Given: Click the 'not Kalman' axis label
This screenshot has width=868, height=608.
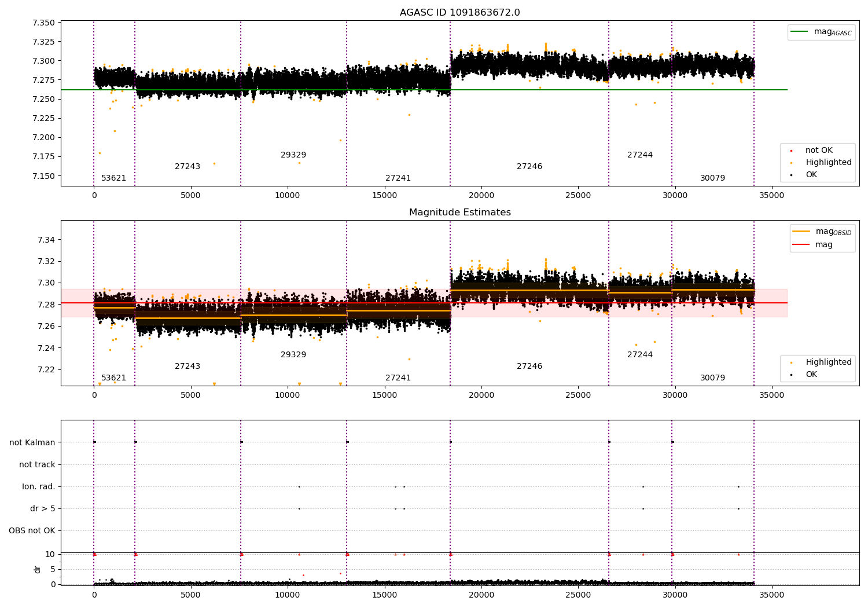Looking at the screenshot, I should (x=32, y=442).
